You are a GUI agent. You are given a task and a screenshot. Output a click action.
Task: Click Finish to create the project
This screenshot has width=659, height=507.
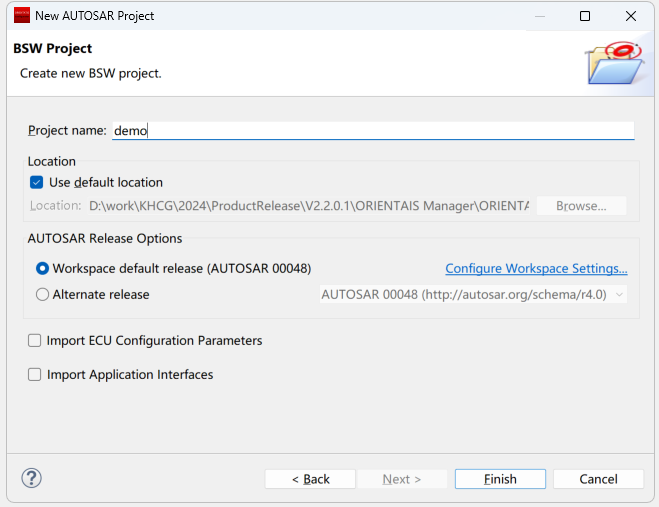[500, 479]
